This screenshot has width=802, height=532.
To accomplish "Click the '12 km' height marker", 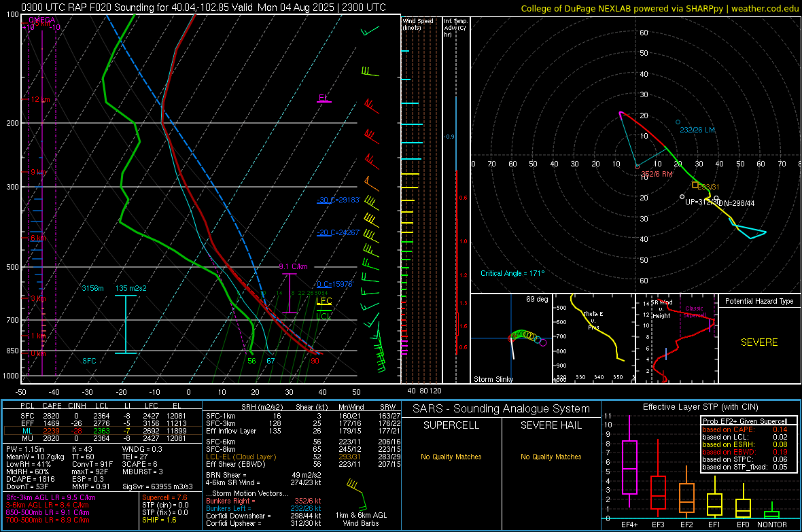I will click(40, 99).
